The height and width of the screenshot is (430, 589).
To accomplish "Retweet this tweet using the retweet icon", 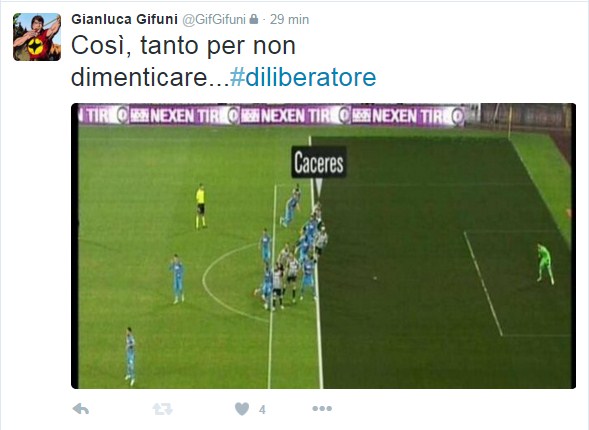I will (x=162, y=409).
